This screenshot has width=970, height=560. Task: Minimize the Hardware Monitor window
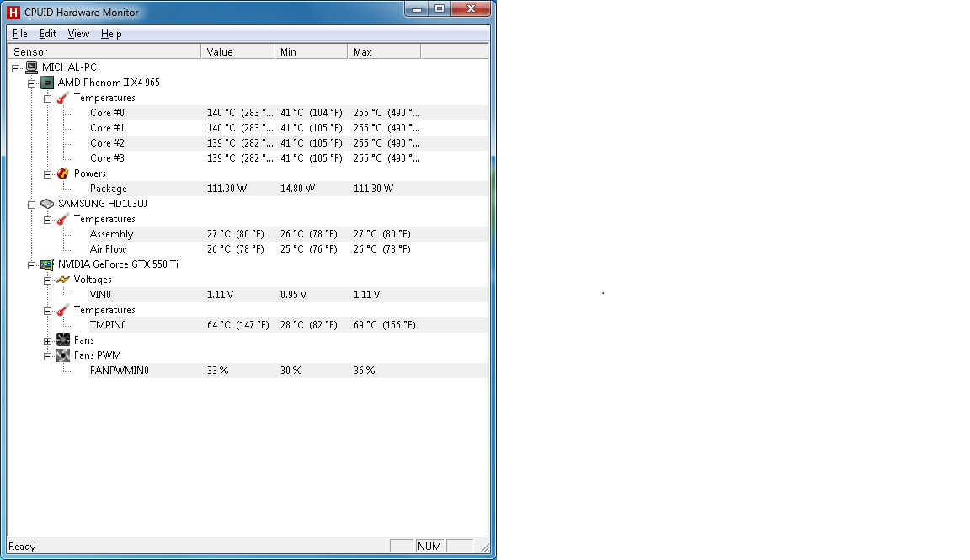pos(416,9)
